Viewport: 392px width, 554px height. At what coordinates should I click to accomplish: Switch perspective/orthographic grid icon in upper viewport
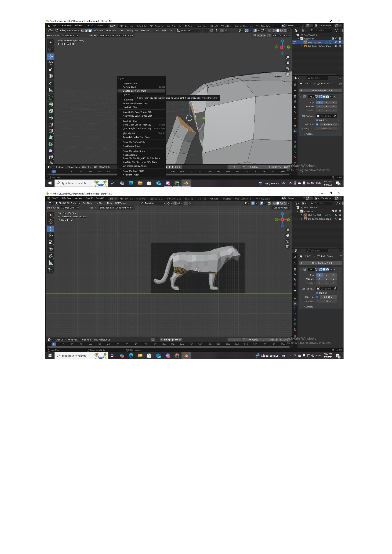tap(288, 74)
